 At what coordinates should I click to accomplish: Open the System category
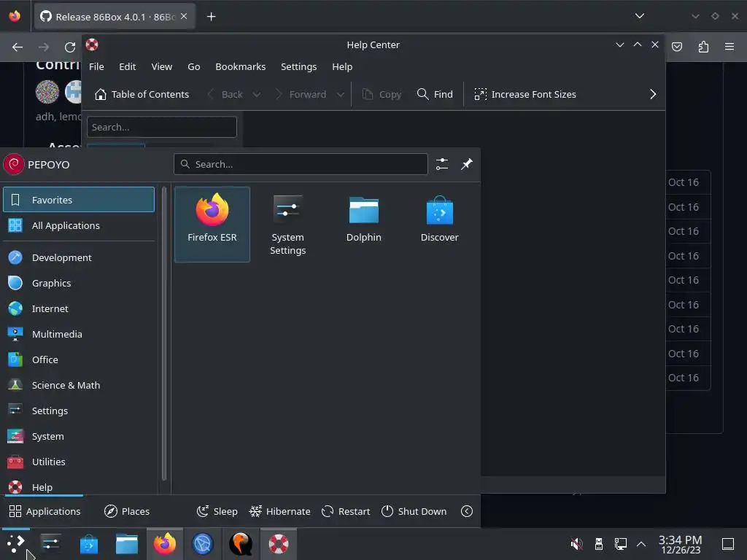point(79,436)
